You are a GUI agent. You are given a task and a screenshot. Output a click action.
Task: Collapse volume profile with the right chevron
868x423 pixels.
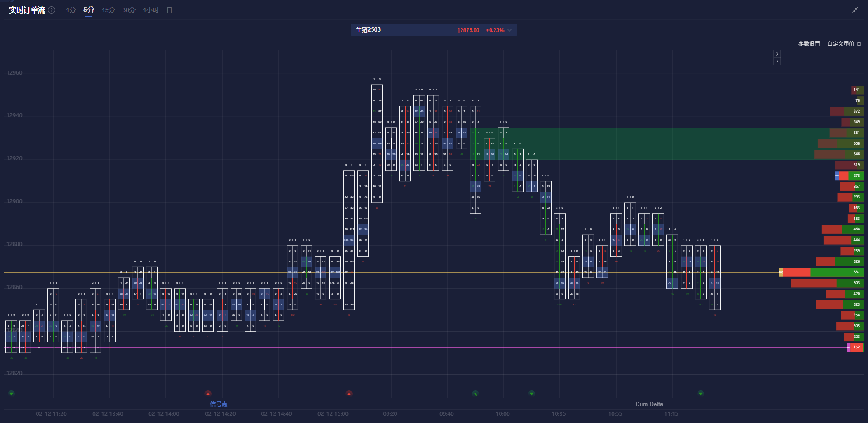pos(777,54)
